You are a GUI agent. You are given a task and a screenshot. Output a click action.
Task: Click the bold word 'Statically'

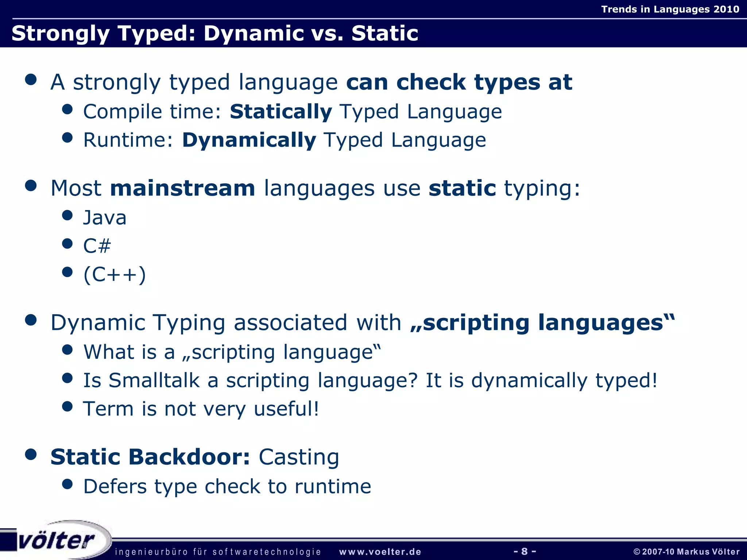point(281,112)
